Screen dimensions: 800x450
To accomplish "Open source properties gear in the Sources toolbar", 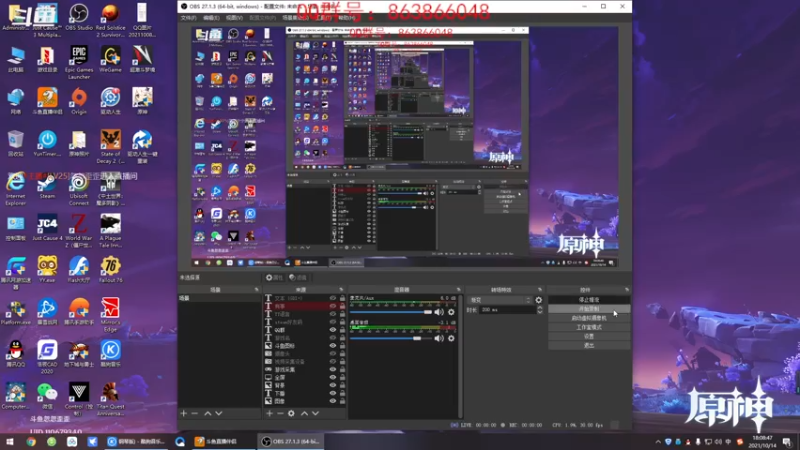I will pos(291,413).
